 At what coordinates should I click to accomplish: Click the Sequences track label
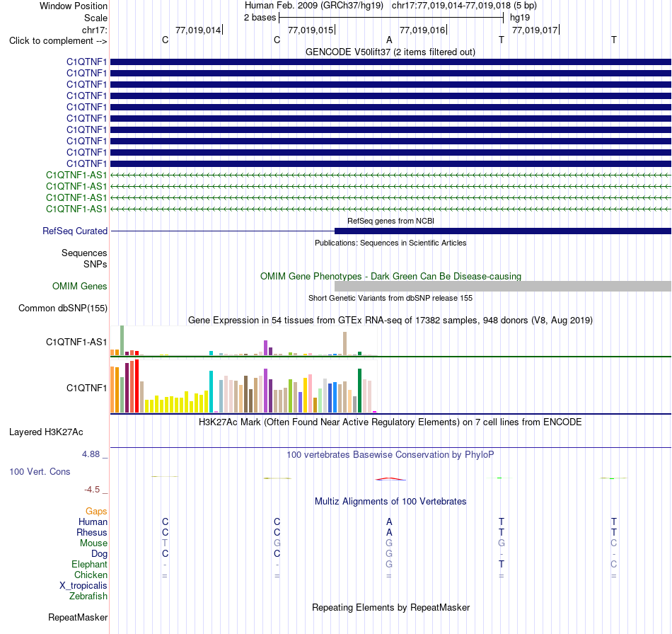(x=84, y=253)
